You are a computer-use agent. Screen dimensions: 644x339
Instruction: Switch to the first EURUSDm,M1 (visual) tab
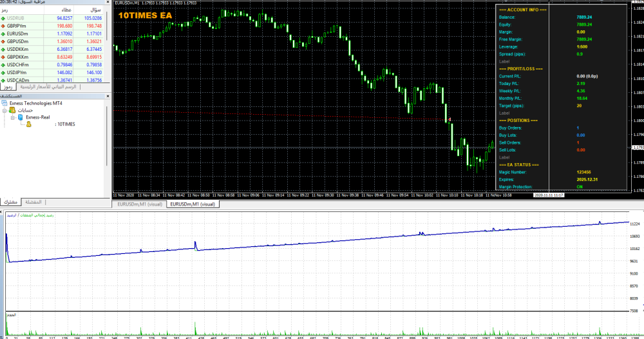138,204
